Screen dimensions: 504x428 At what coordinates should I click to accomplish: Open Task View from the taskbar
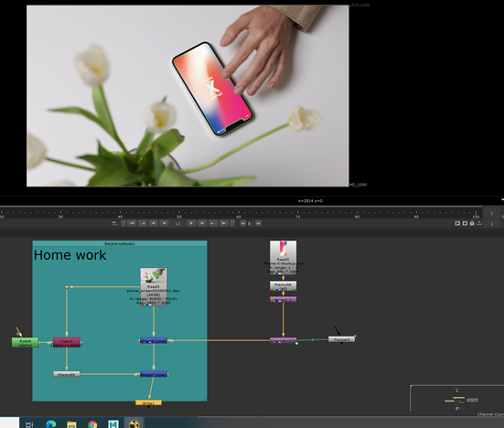(x=29, y=424)
